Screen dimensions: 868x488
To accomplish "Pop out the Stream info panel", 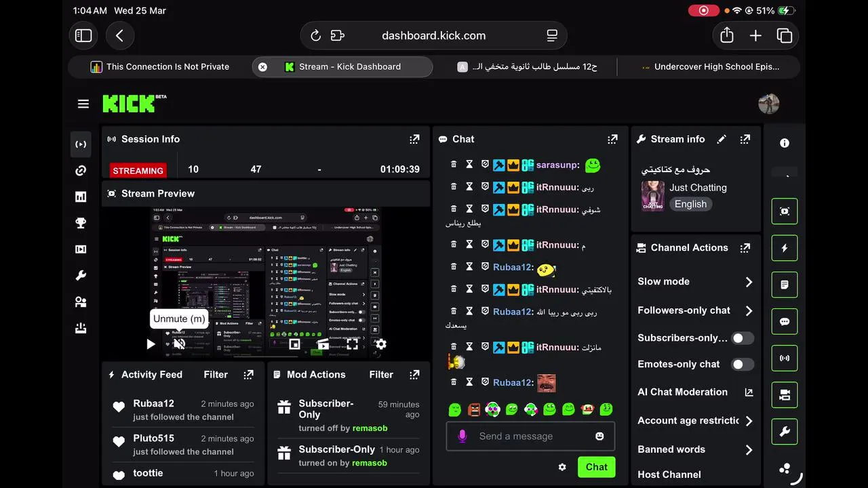I will (x=745, y=139).
